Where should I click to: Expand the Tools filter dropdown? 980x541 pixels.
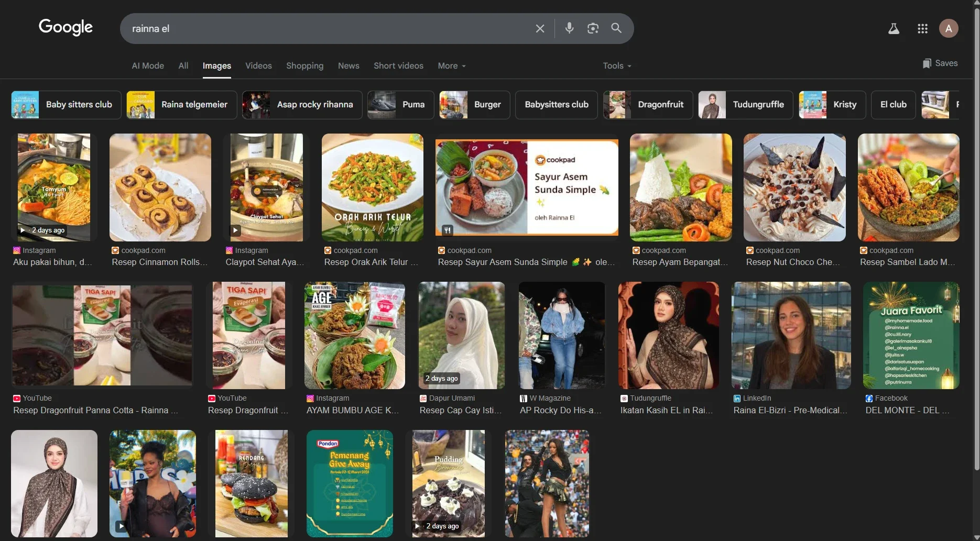pyautogui.click(x=617, y=66)
